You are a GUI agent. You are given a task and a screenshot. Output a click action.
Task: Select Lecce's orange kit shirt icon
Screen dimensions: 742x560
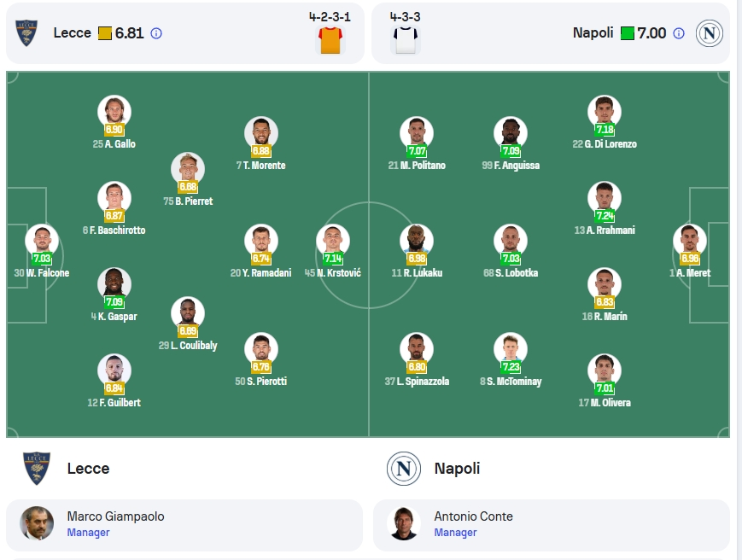click(x=330, y=40)
